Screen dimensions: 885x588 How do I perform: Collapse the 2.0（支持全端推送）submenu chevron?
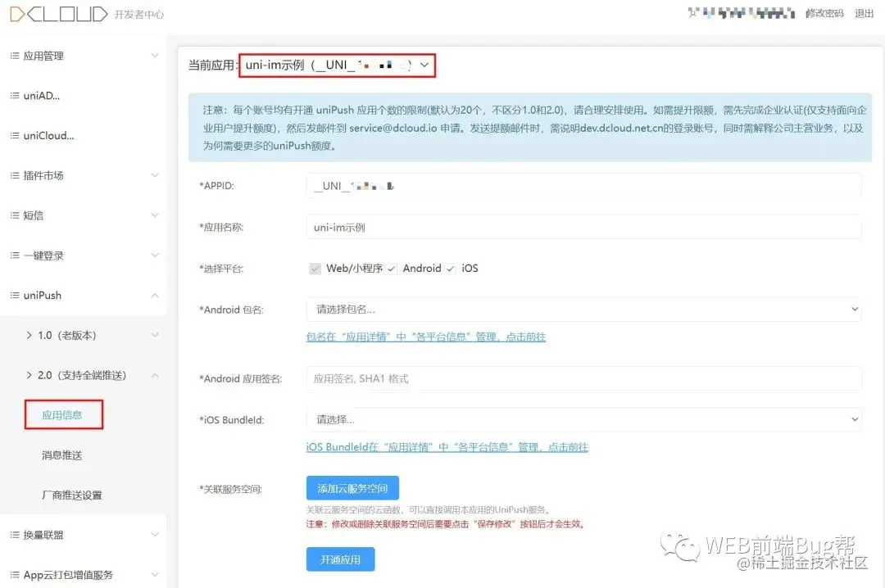coord(155,375)
